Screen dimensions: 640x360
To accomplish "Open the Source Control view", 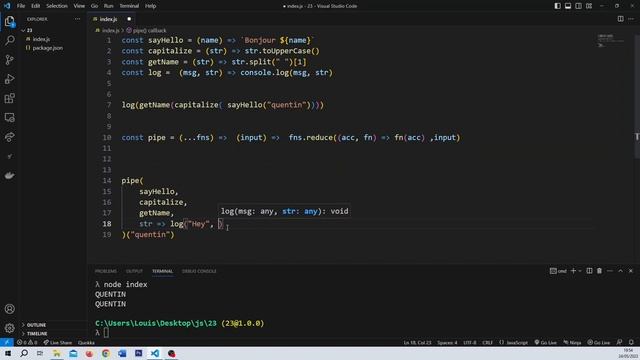I will tap(9, 60).
